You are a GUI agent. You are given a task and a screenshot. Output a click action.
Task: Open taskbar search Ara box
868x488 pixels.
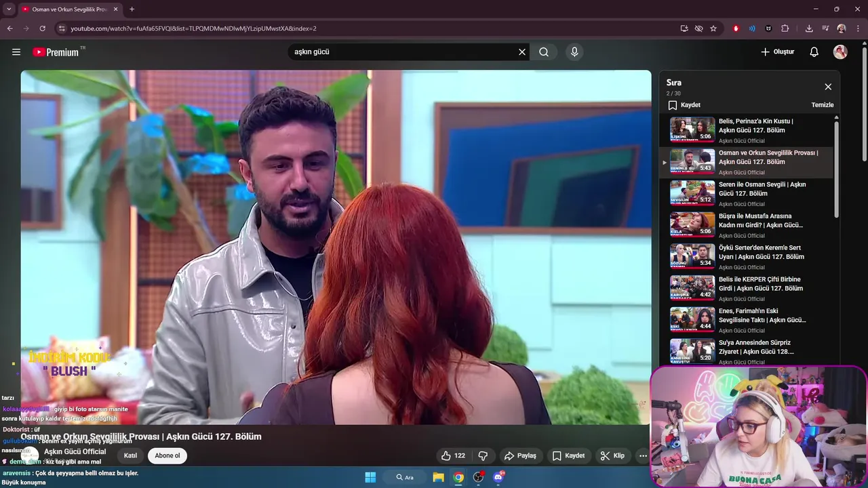pyautogui.click(x=405, y=477)
